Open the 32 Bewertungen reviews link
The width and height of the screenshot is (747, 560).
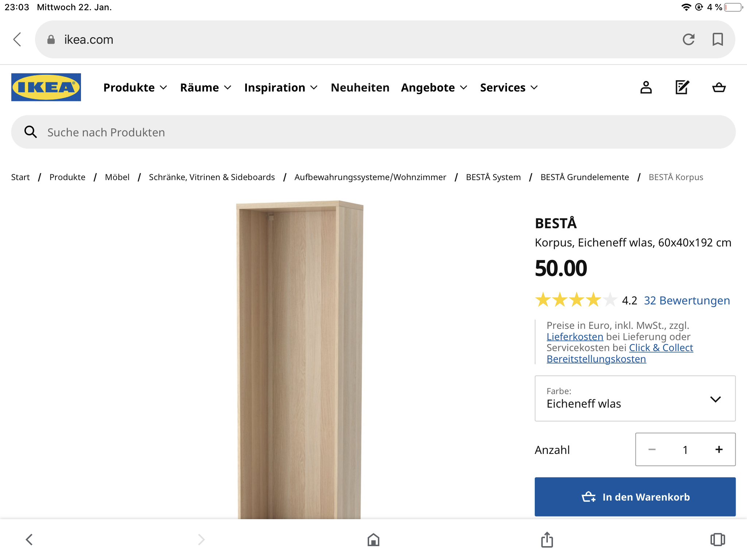[x=687, y=300]
